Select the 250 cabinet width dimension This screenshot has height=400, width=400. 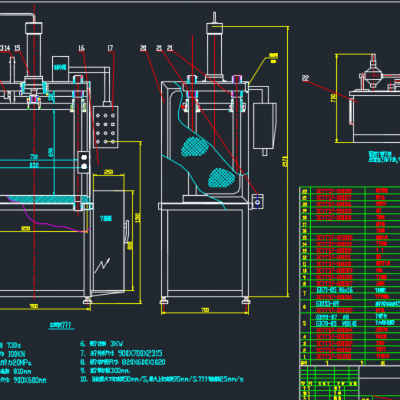pyautogui.click(x=108, y=172)
